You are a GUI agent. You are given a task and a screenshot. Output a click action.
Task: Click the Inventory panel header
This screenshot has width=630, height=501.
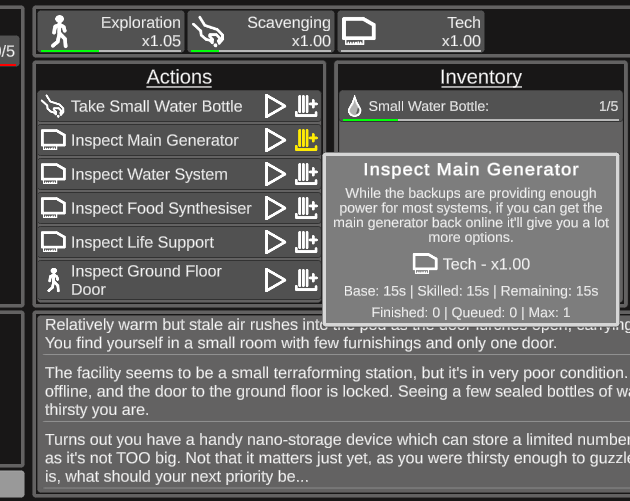[x=481, y=77]
